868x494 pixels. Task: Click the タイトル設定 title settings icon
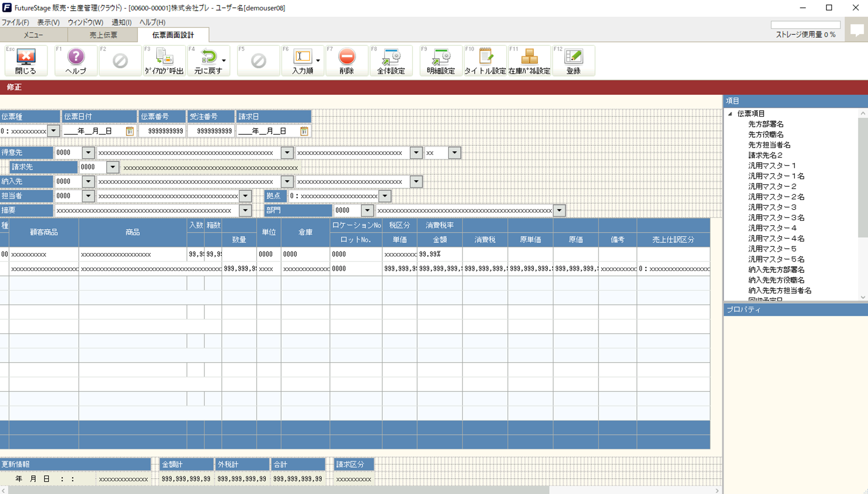point(485,60)
